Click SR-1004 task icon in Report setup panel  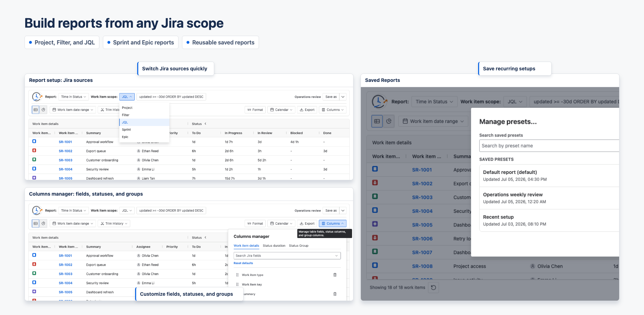34,169
